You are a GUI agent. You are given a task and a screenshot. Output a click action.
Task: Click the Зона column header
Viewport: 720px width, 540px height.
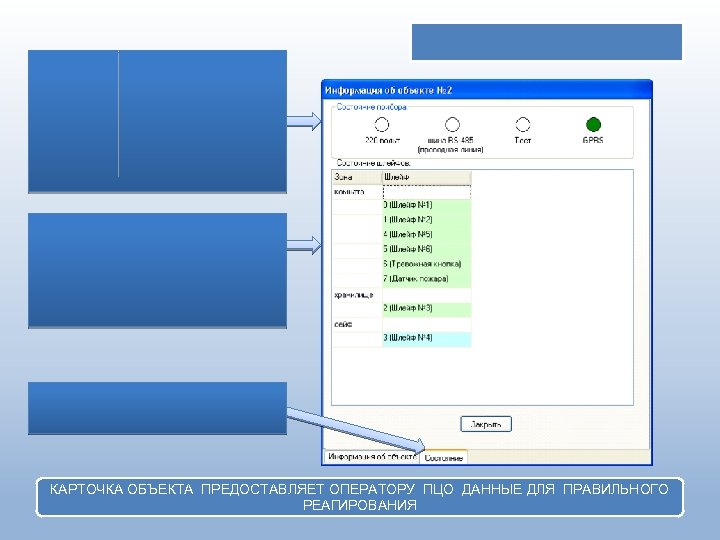point(357,177)
